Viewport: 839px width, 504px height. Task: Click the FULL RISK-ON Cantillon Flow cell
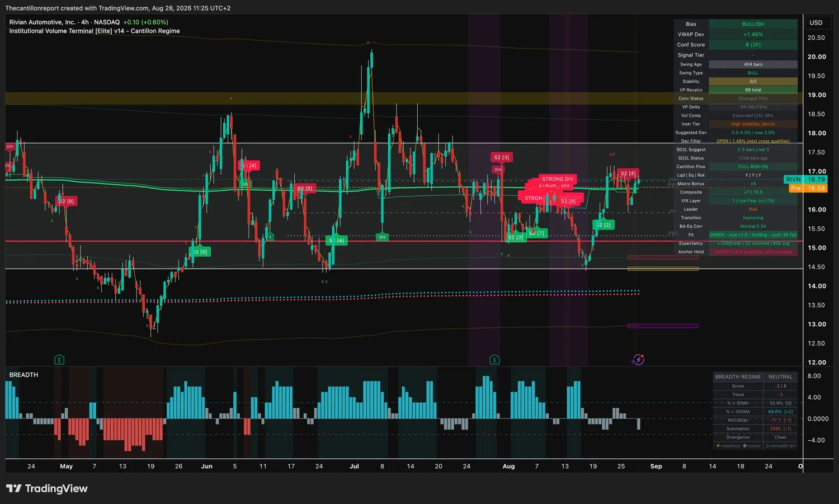[x=753, y=167]
